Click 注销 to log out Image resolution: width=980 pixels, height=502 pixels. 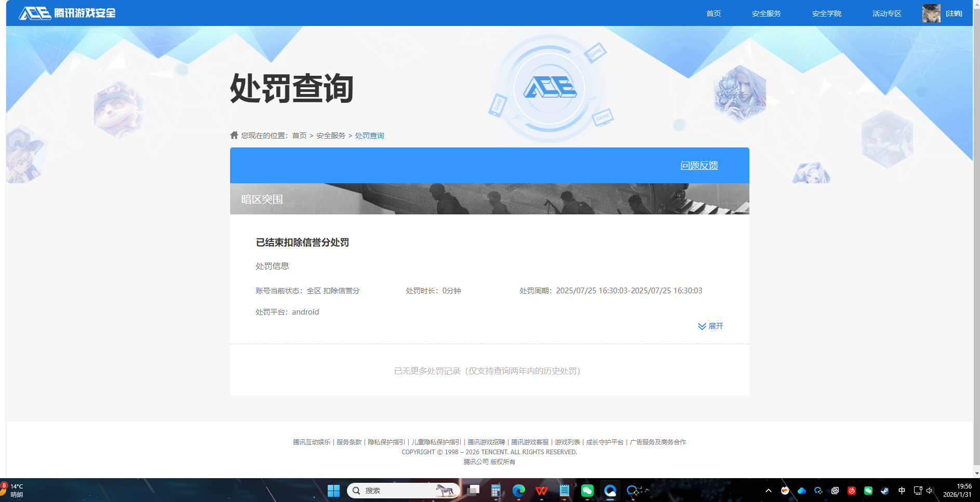click(x=955, y=13)
